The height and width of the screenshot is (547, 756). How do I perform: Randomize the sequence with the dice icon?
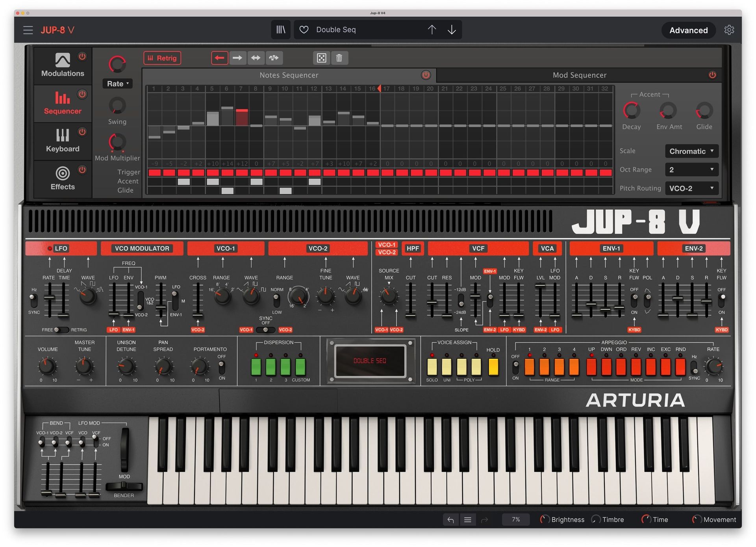321,58
